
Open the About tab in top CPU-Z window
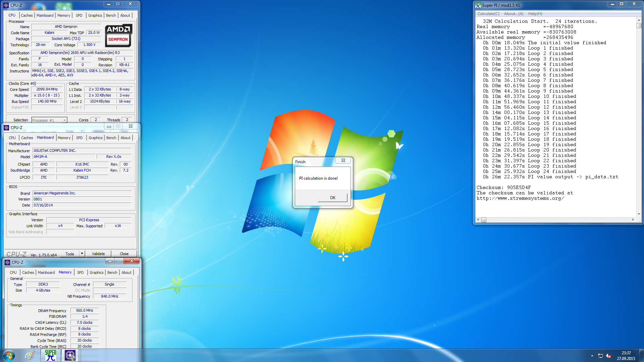pyautogui.click(x=125, y=15)
